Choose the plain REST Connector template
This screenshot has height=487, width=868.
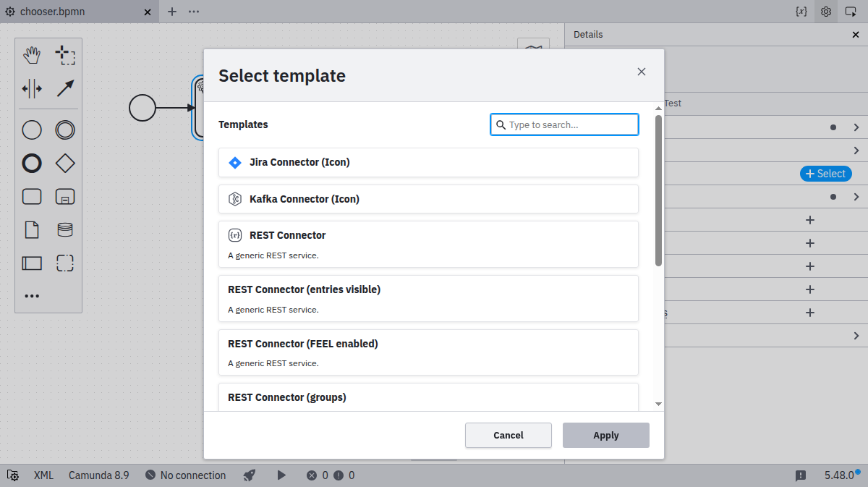[x=428, y=244]
